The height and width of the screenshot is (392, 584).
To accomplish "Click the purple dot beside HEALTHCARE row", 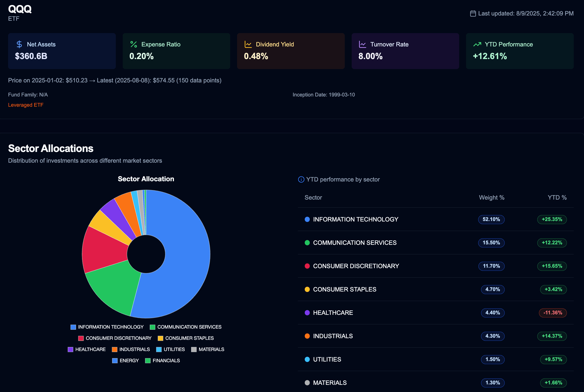I will pyautogui.click(x=307, y=313).
